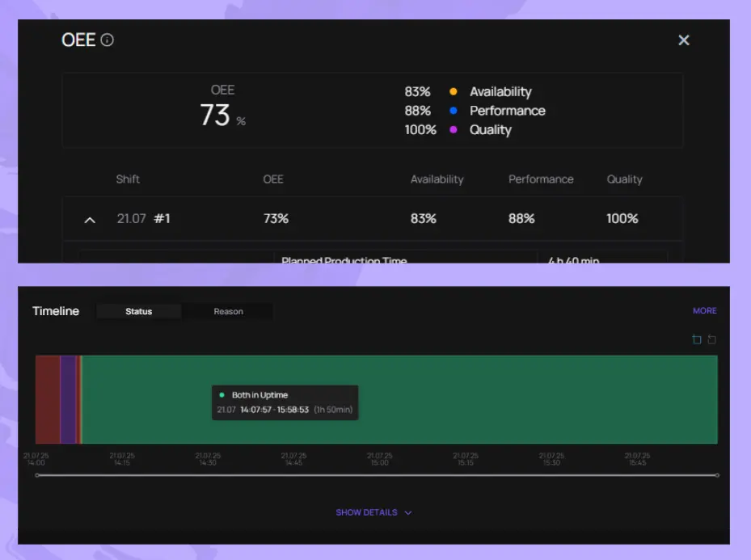This screenshot has height=560, width=751.
Task: Open the MORE link in Timeline
Action: (705, 310)
